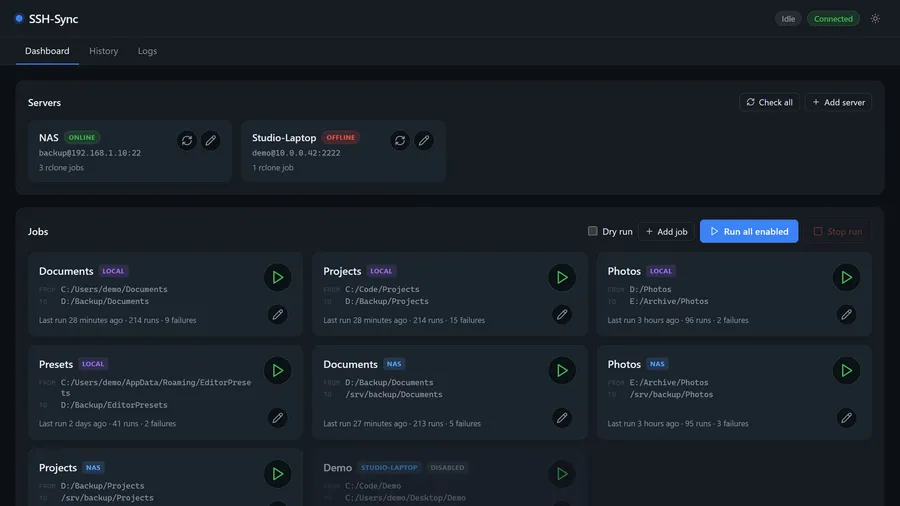This screenshot has width=900, height=506.
Task: Refresh the NAS server status
Action: coord(187,141)
